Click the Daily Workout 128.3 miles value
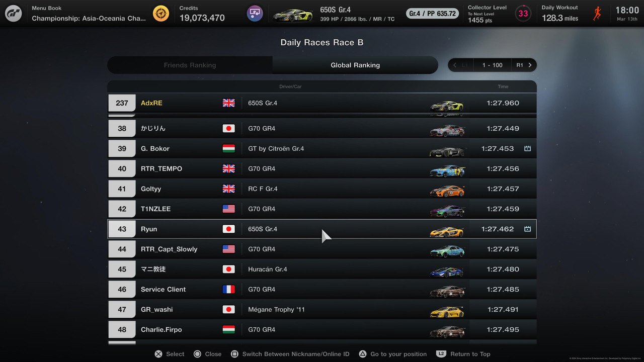Viewport: 644px width, 362px height. 560,18
